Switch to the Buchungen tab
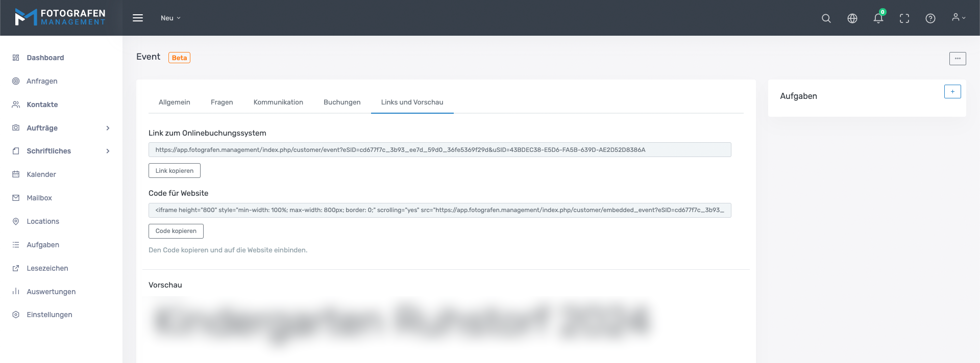Viewport: 980px width, 363px height. click(x=342, y=102)
